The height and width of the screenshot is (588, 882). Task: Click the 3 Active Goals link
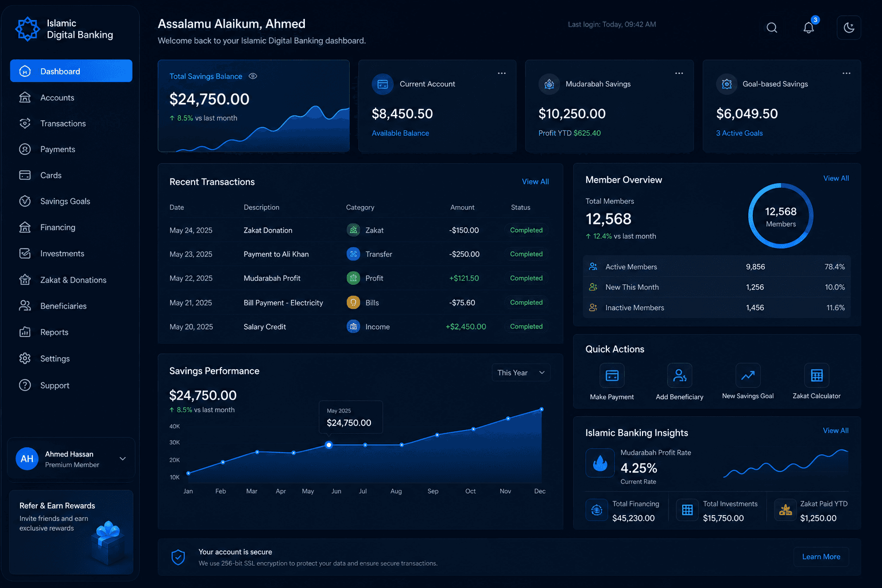tap(740, 133)
